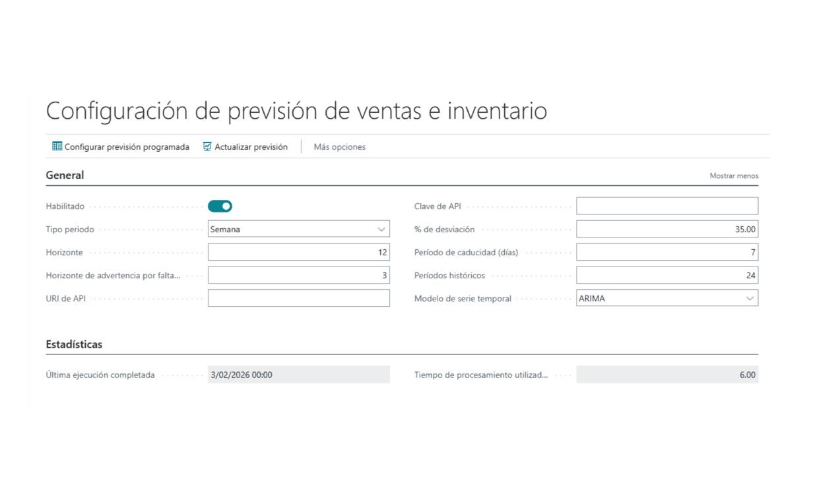This screenshot has width=813, height=504.
Task: Click the Configurar previsión programada table icon
Action: 57,146
